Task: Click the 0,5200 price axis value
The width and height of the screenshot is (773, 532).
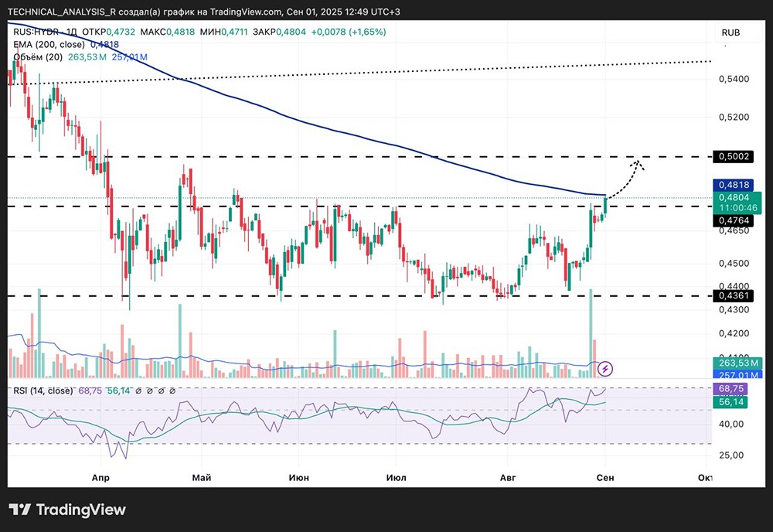Action: coord(734,118)
